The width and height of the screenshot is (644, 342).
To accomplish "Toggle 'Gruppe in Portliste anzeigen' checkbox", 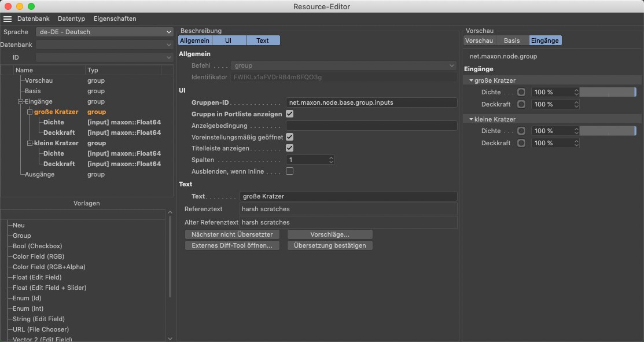I will tap(290, 114).
